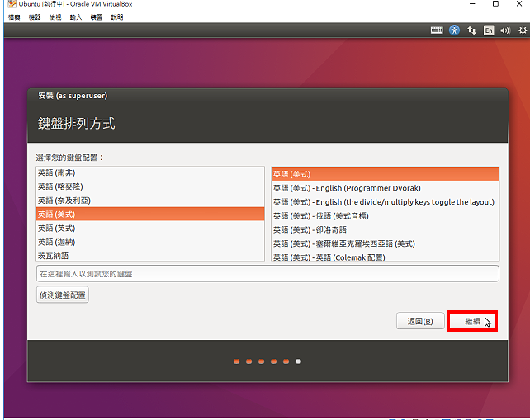Open the 檢視 menu
Screen dimensions: 530x420
point(55,17)
